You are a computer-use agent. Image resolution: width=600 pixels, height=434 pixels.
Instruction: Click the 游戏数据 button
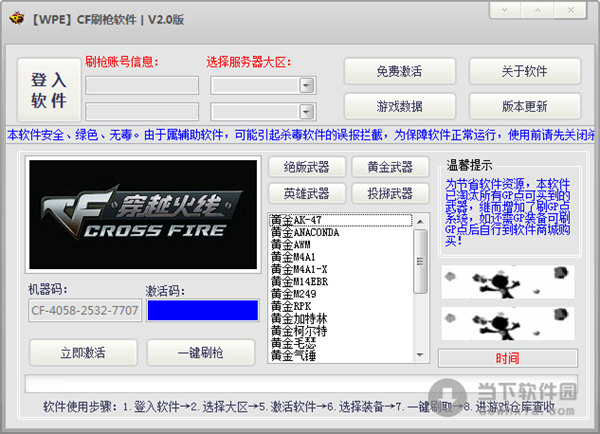tap(400, 106)
